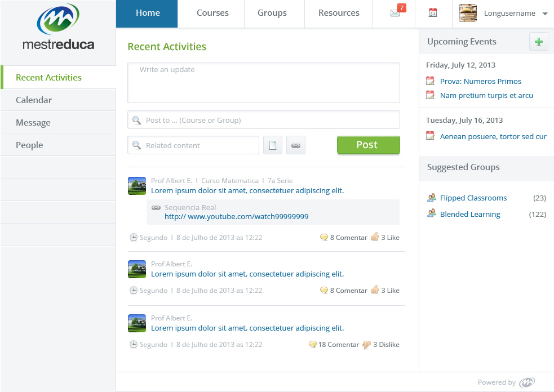Screen dimensions: 554x392
Task: Click the green Post button
Action: 368,145
